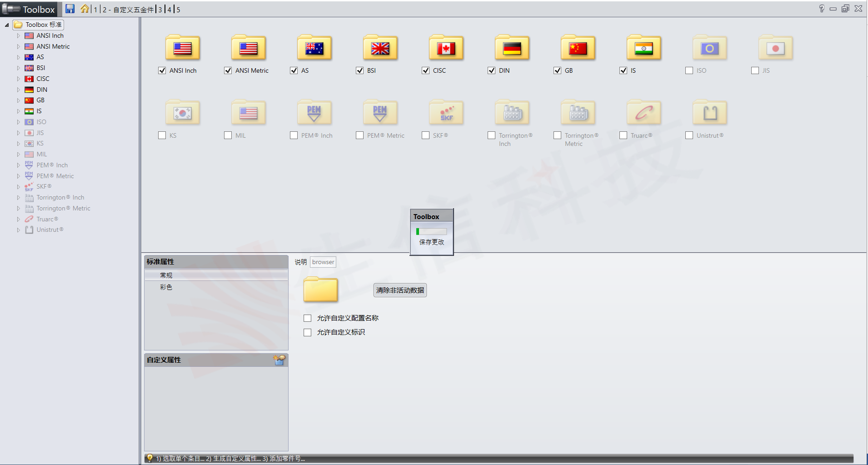The width and height of the screenshot is (868, 465).
Task: Enable the MIL standard checkbox
Action: coord(228,135)
